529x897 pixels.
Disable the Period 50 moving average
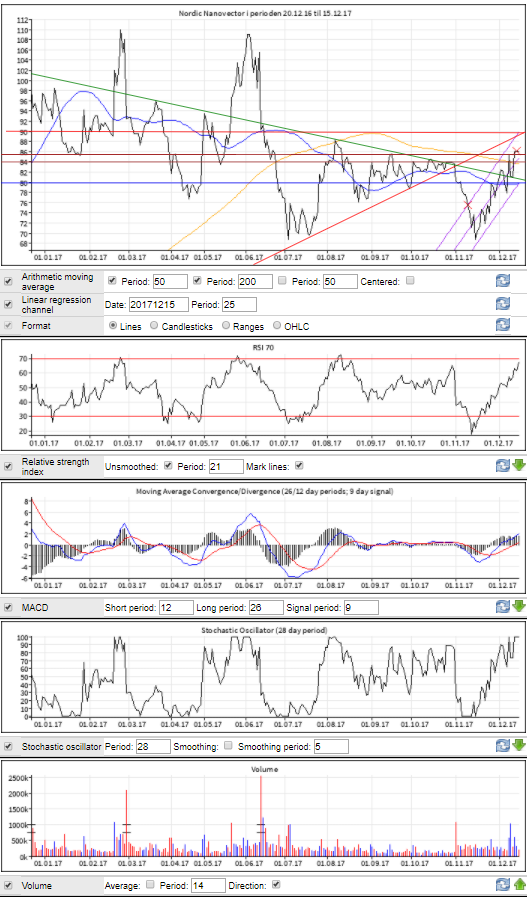tap(112, 280)
